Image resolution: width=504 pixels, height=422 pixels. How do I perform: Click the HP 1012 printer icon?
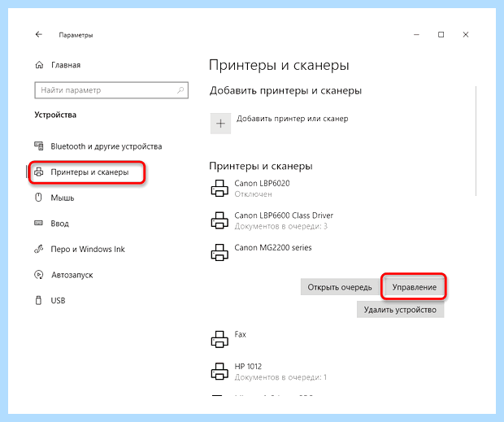pyautogui.click(x=219, y=372)
